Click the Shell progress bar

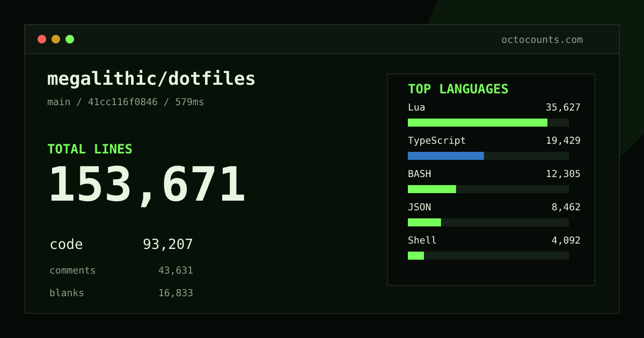click(x=488, y=255)
